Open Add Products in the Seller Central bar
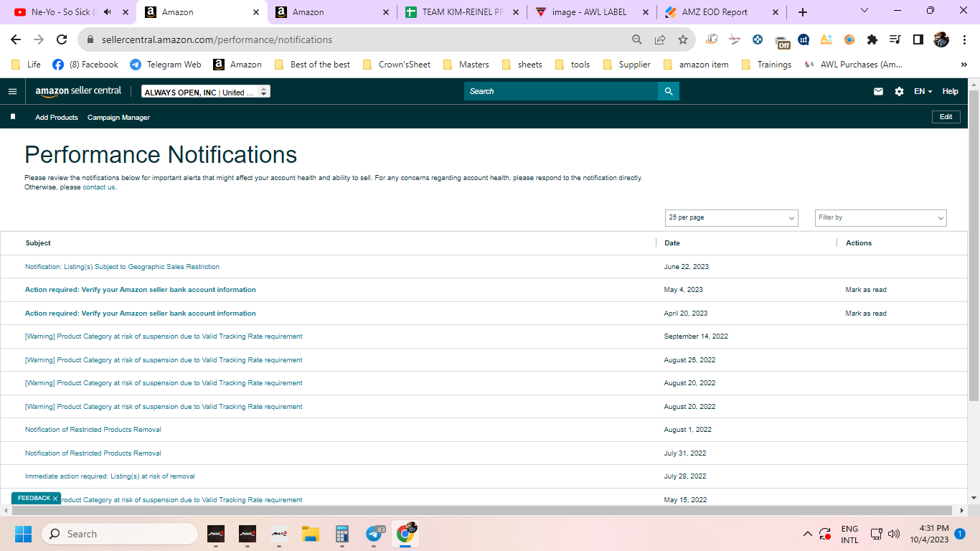Screen dimensions: 980x551 tap(57, 117)
